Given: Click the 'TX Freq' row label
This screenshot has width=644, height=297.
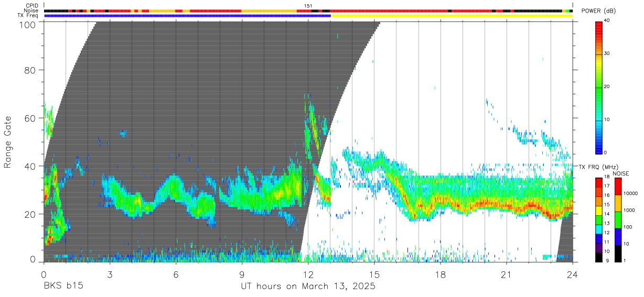Looking at the screenshot, I should (28, 16).
